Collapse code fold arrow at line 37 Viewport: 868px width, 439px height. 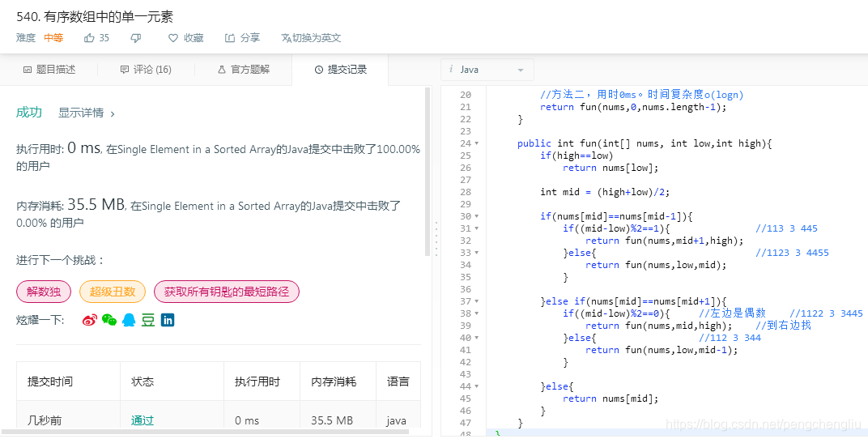coord(477,301)
